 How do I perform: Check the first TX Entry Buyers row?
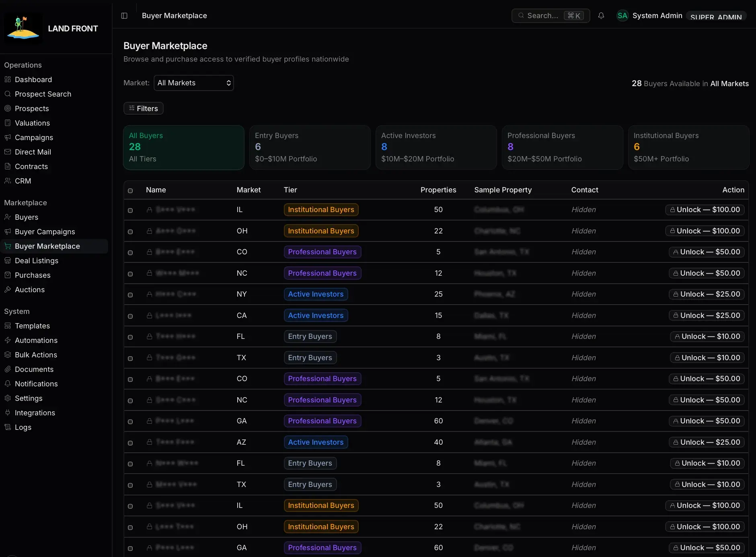[130, 358]
